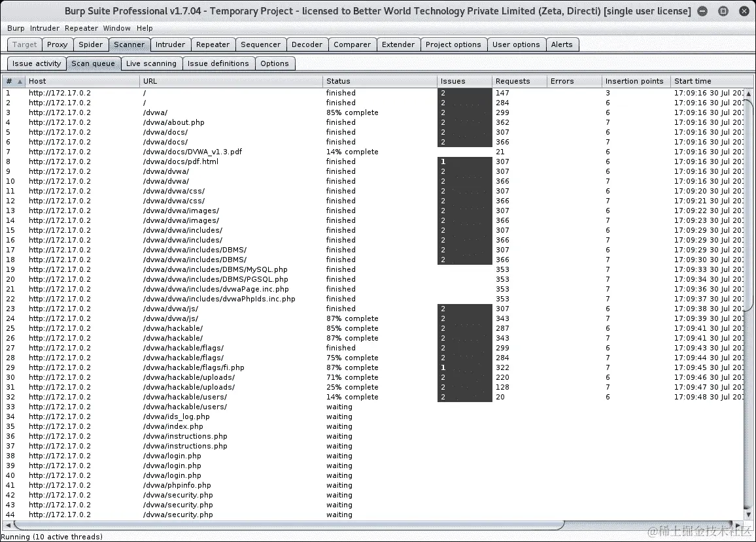Sort by the Requests column header
Viewport: 756px width, 542px height.
point(520,81)
